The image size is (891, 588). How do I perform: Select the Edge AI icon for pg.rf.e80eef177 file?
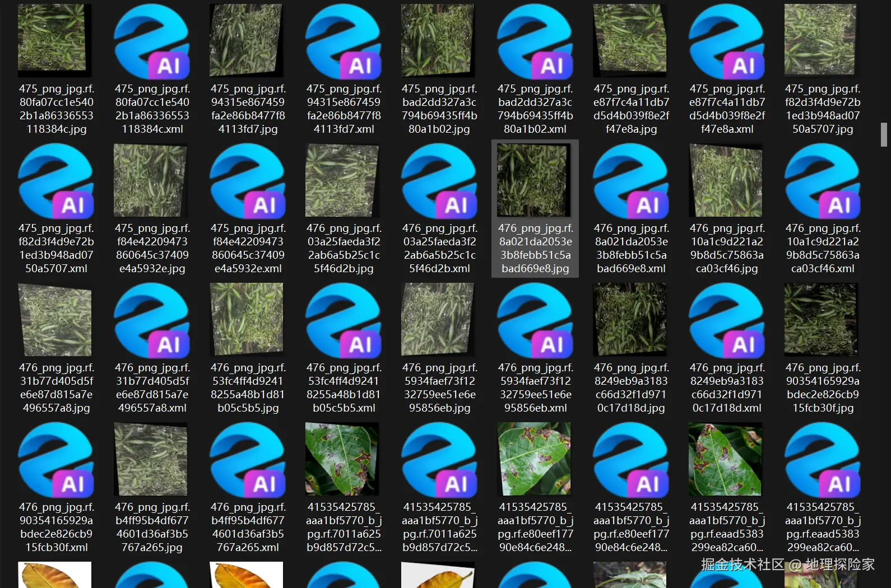(631, 459)
